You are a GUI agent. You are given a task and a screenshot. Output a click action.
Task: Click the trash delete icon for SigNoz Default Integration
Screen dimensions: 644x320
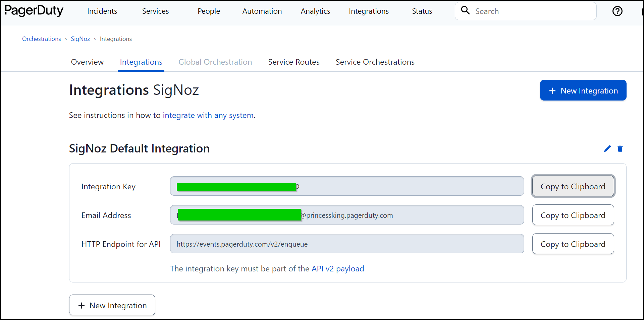pos(620,149)
